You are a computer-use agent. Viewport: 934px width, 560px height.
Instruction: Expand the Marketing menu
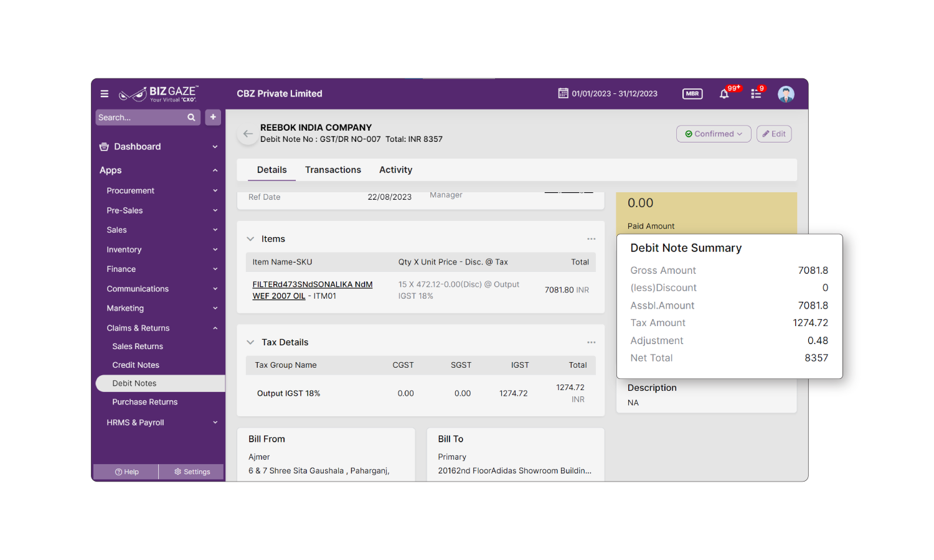[215, 309]
